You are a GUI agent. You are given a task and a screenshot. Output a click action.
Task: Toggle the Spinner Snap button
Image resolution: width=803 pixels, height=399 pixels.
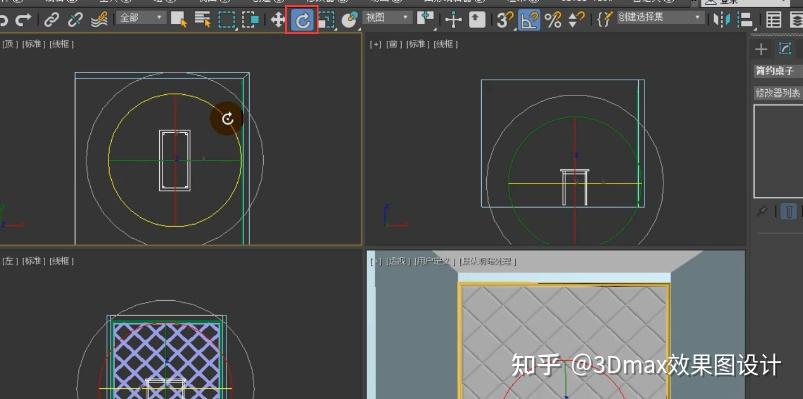coord(577,20)
